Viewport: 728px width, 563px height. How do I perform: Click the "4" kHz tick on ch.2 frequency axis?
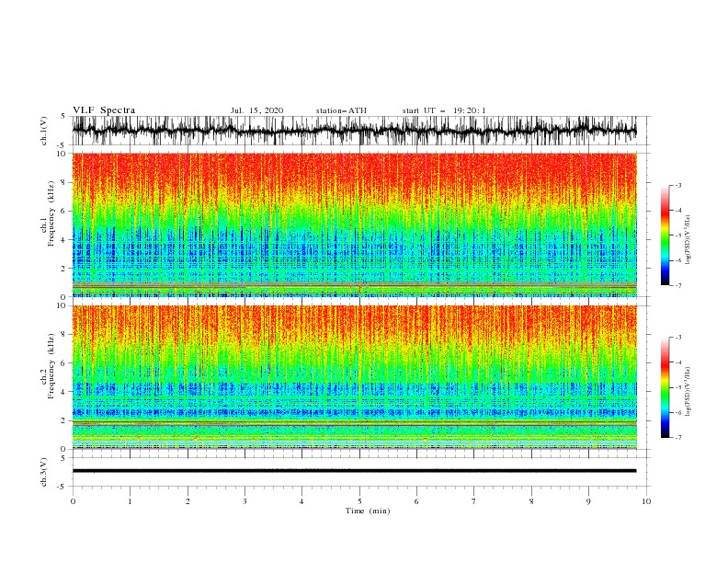pyautogui.click(x=63, y=392)
